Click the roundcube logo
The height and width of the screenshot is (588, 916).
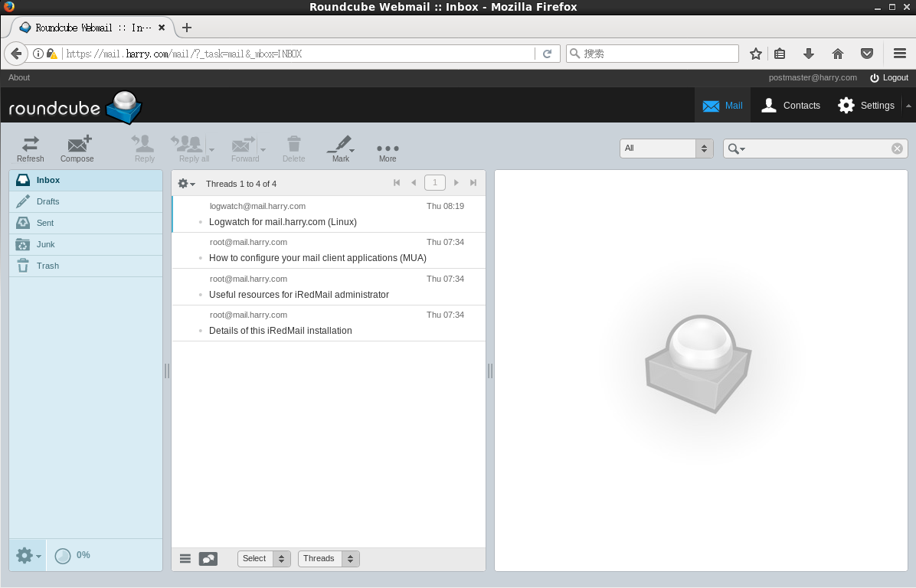(x=75, y=107)
